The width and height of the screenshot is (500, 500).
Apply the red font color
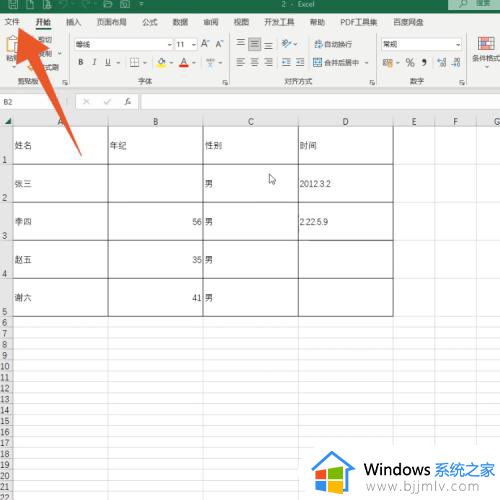pyautogui.click(x=184, y=62)
